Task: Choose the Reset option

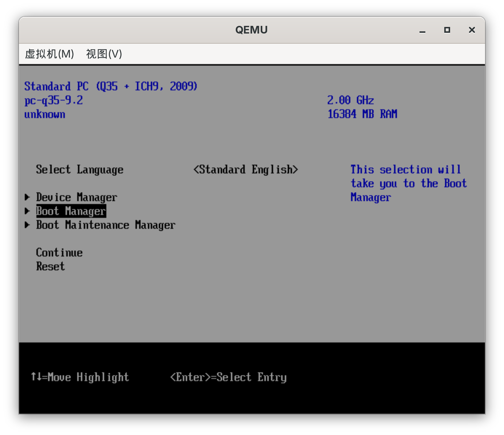Action: [51, 266]
